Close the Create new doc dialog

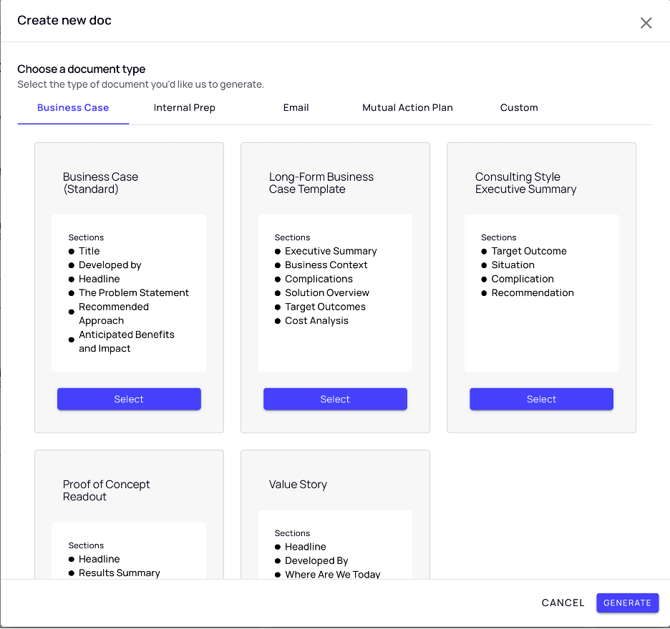pos(646,23)
